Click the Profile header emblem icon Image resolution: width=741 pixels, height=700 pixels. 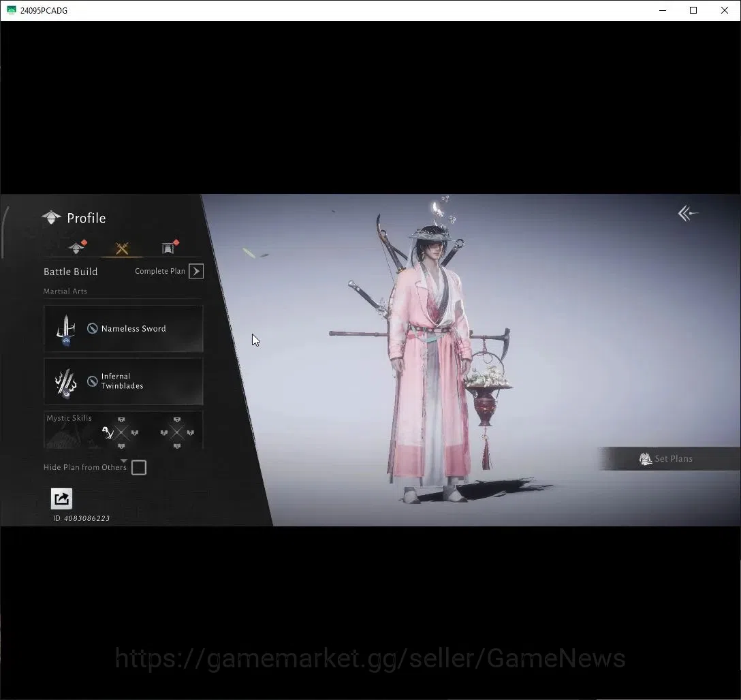52,218
